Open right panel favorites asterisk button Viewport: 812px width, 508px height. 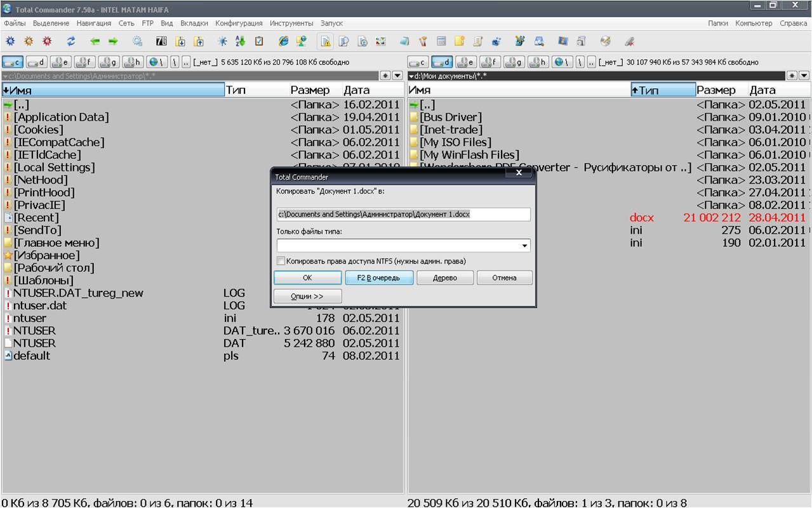click(x=792, y=76)
